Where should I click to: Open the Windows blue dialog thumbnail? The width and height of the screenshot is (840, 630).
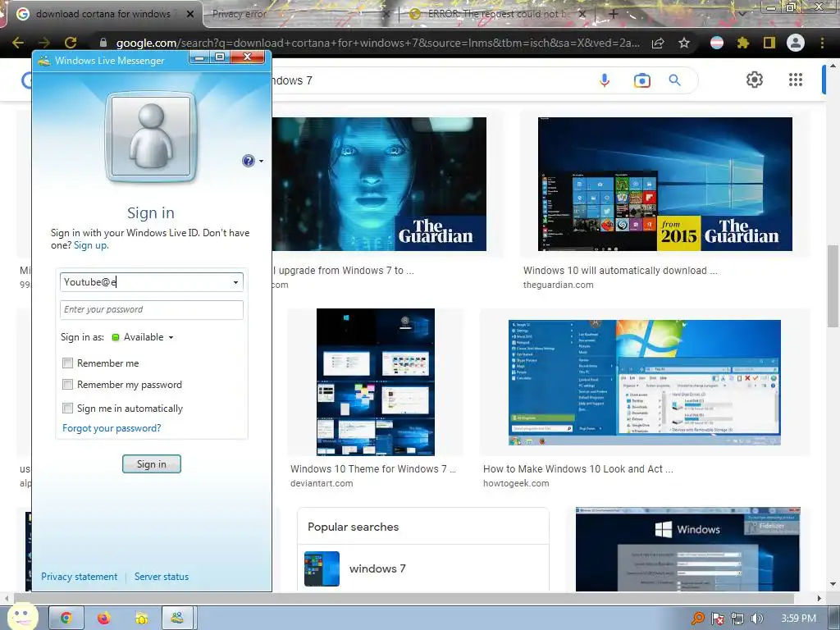coord(688,549)
